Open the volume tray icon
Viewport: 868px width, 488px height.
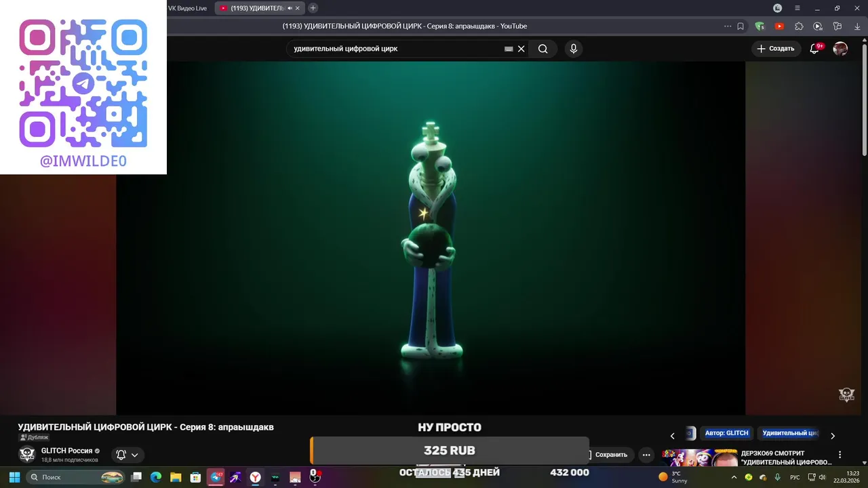click(823, 477)
